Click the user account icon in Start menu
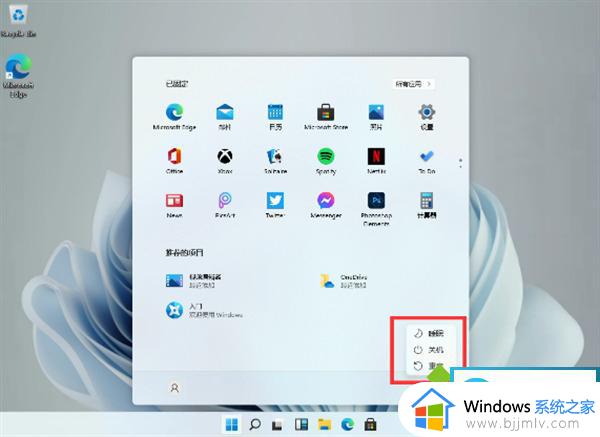Viewport: 600px width, 437px height. coord(174,388)
